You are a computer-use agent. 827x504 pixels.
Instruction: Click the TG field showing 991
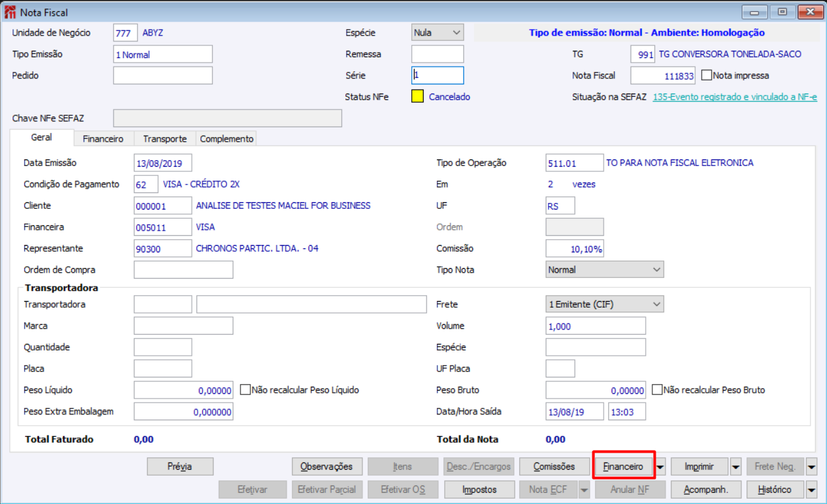click(x=643, y=54)
